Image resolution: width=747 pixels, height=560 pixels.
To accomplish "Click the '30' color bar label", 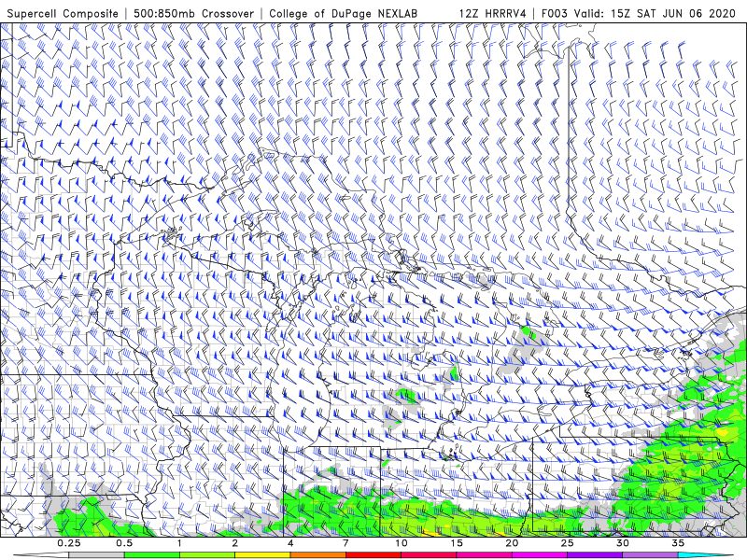I will (x=623, y=543).
